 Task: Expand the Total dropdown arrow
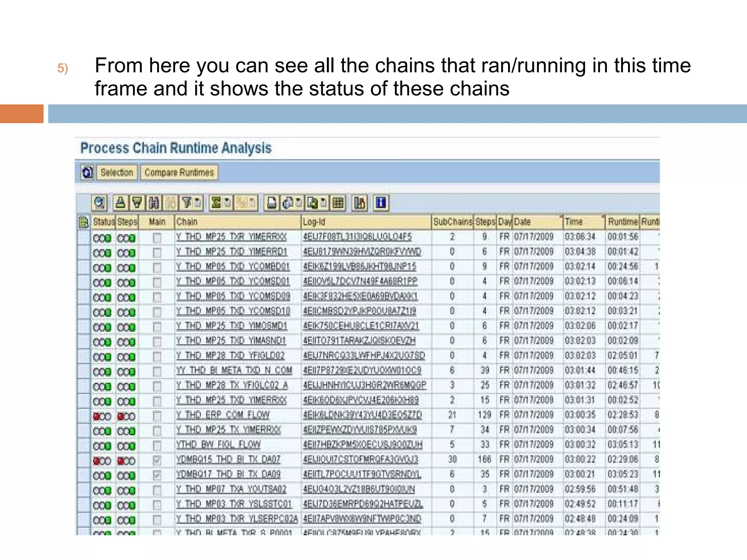point(227,203)
